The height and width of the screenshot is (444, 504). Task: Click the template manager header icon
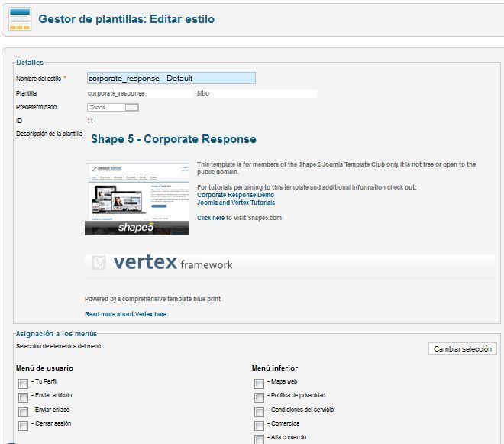(20, 19)
